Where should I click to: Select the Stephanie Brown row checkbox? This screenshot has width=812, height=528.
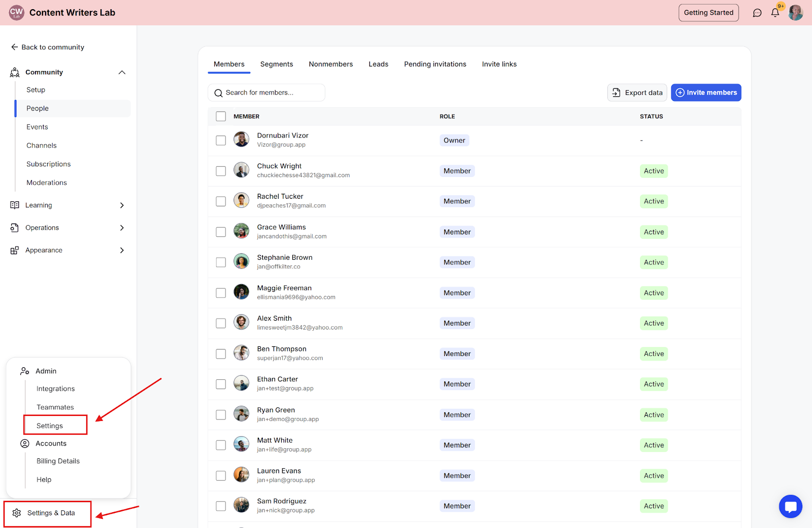tap(221, 262)
